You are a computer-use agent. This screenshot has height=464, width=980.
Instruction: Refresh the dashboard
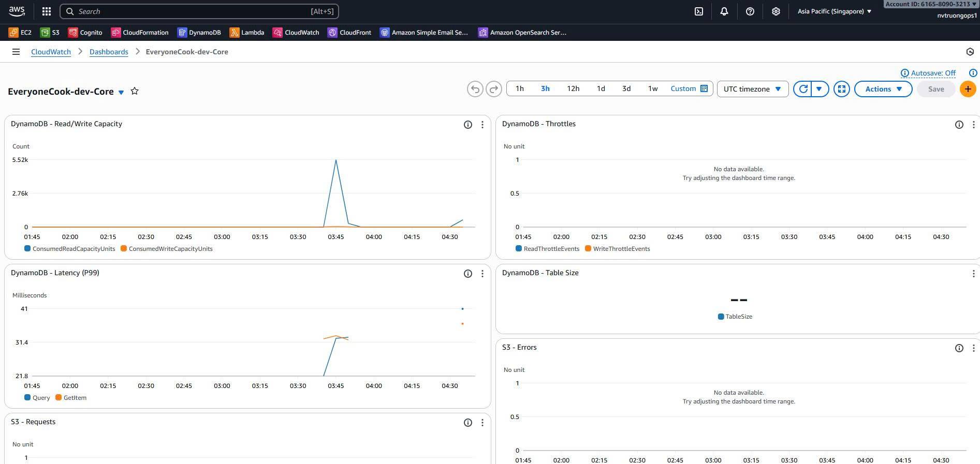coord(803,89)
